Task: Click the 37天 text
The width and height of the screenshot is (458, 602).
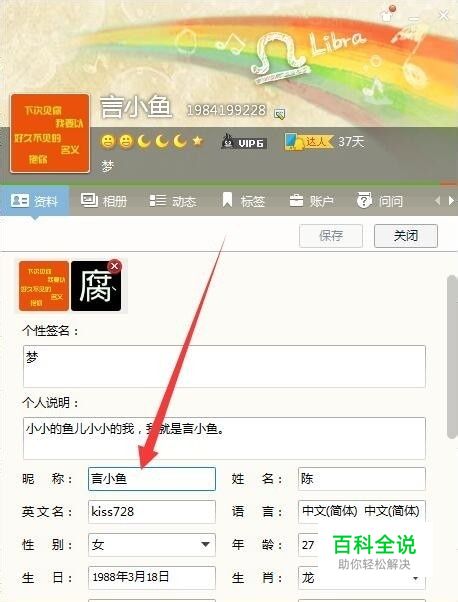Action: (351, 142)
